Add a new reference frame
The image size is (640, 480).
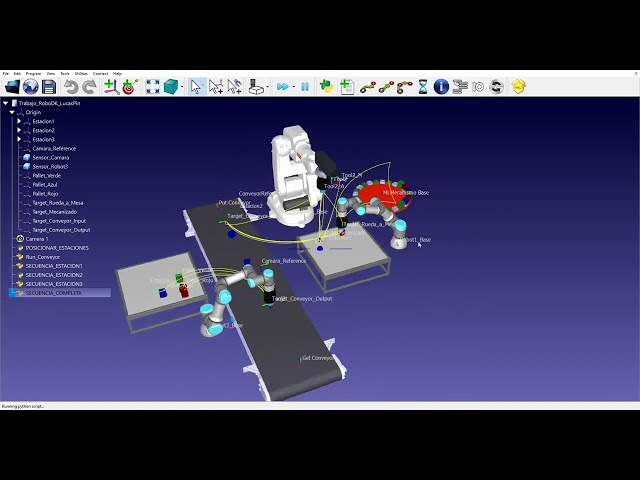click(111, 87)
